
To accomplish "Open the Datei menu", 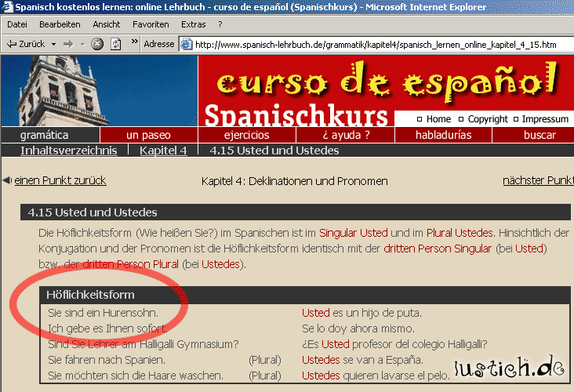I will [17, 24].
